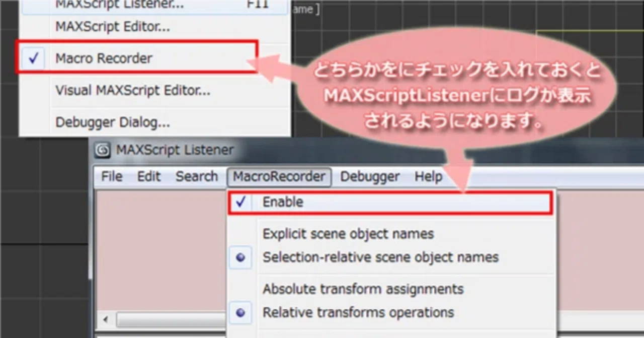Open the MacroRecorder menu
The image size is (644, 338).
(279, 177)
